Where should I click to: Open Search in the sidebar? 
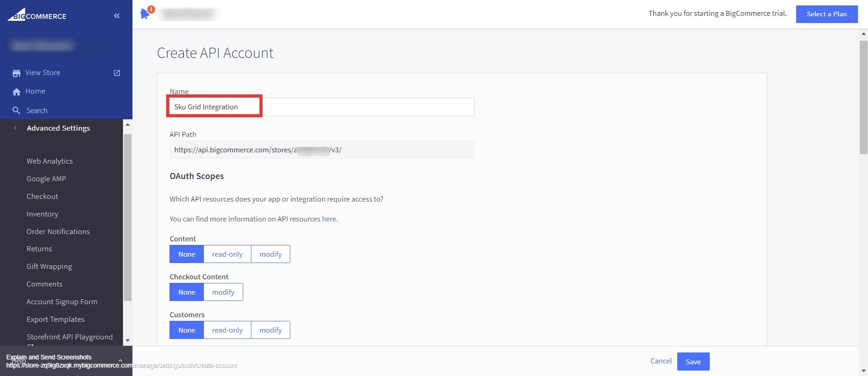coord(37,110)
